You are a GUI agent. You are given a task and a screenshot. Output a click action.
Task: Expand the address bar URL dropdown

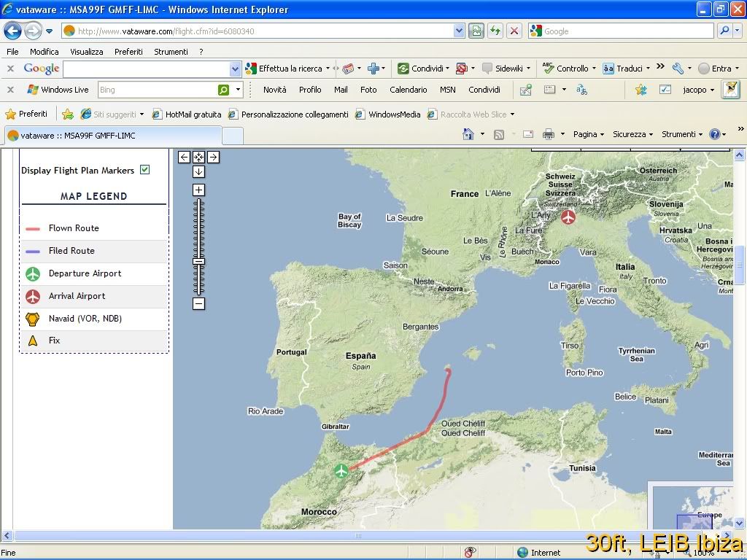coord(459,31)
